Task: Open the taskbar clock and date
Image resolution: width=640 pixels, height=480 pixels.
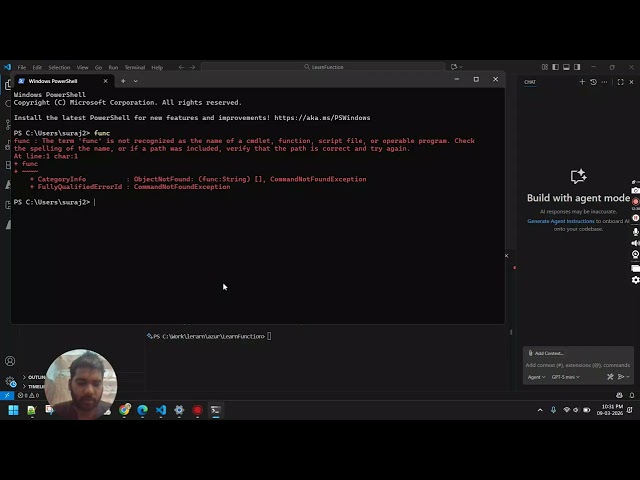Action: click(x=610, y=410)
